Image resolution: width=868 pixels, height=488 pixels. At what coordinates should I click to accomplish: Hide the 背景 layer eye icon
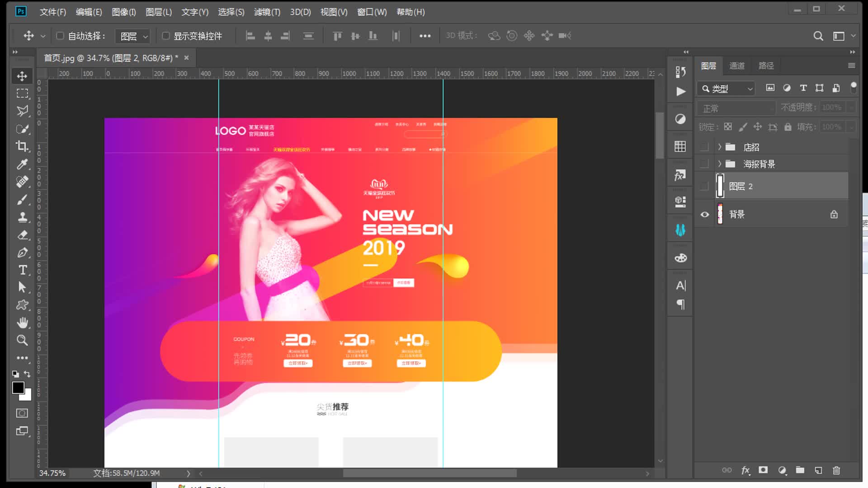705,214
